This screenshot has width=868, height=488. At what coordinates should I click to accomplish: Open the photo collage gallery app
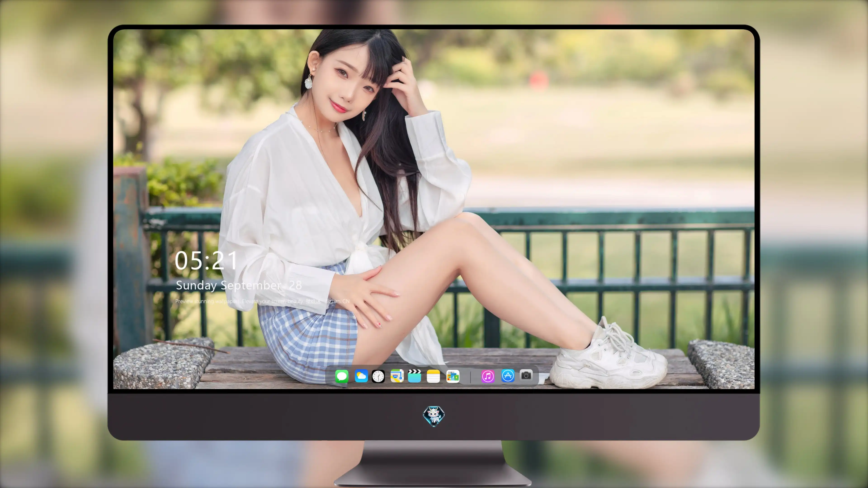tap(453, 376)
